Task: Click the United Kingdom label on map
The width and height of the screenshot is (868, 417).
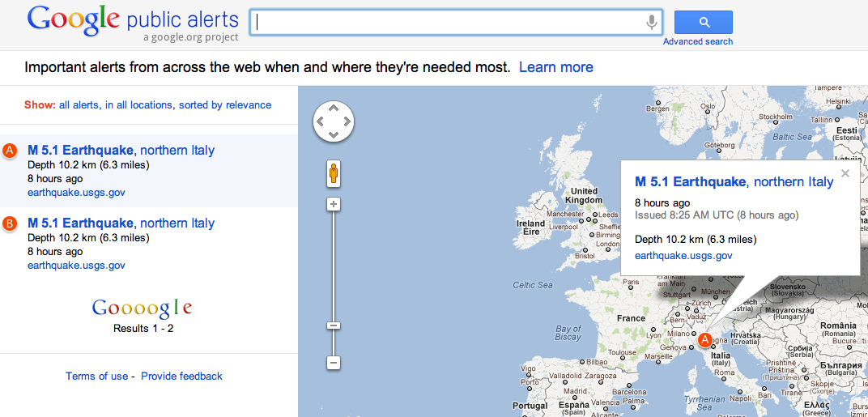Action: (x=584, y=195)
